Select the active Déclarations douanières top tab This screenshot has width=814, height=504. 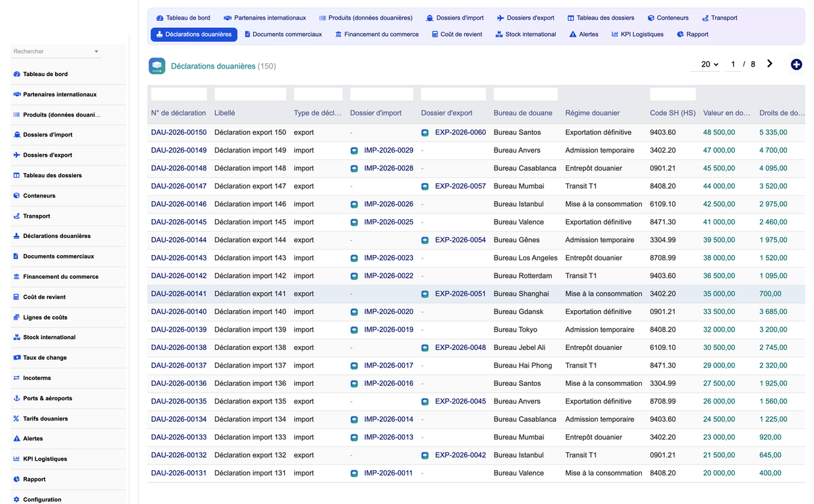(194, 35)
